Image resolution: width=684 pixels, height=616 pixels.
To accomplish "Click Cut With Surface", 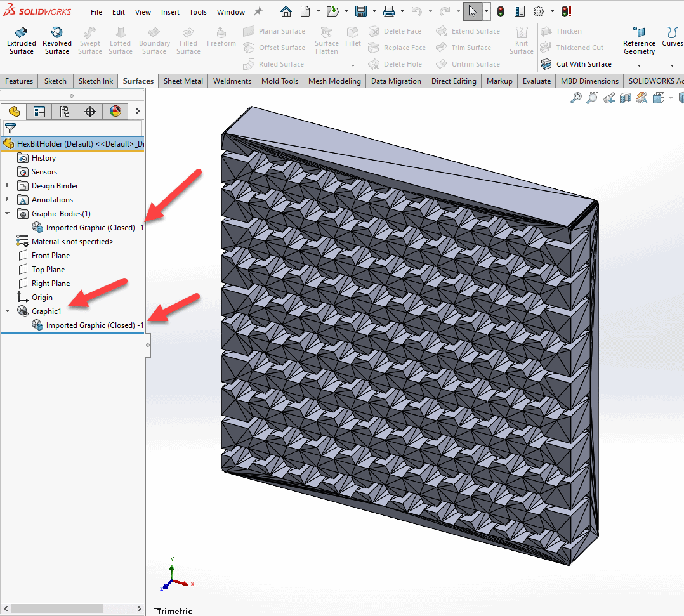I will pos(576,64).
